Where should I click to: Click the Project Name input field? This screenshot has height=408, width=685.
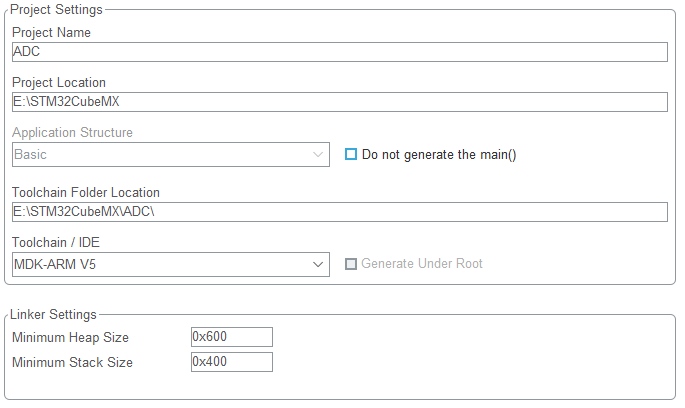[x=339, y=52]
